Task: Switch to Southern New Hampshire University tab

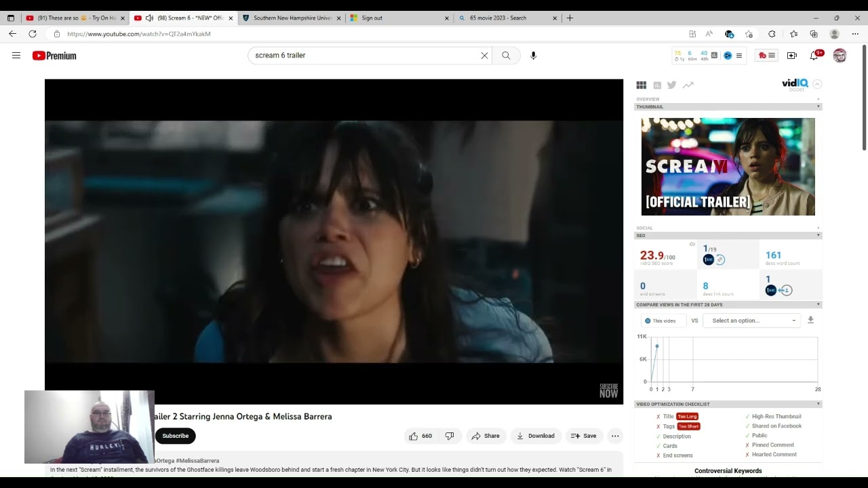Action: pos(290,18)
